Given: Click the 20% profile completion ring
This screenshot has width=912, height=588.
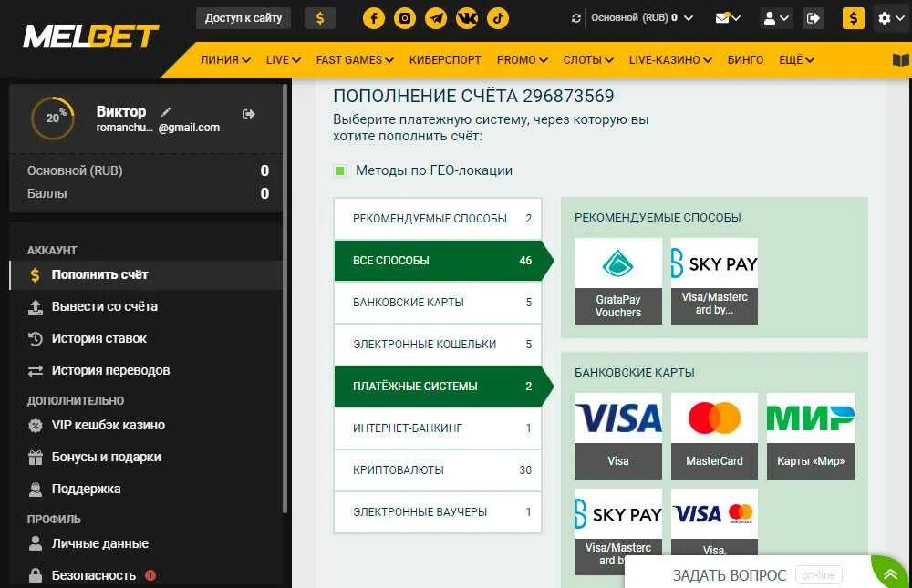Looking at the screenshot, I should [x=53, y=119].
